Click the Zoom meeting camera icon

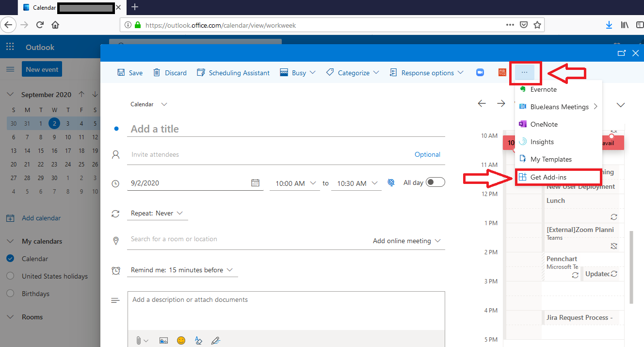pos(480,72)
